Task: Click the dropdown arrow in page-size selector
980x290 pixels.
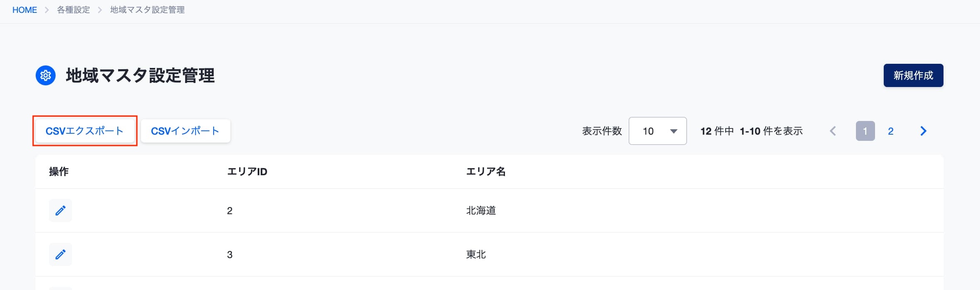Action: tap(674, 131)
